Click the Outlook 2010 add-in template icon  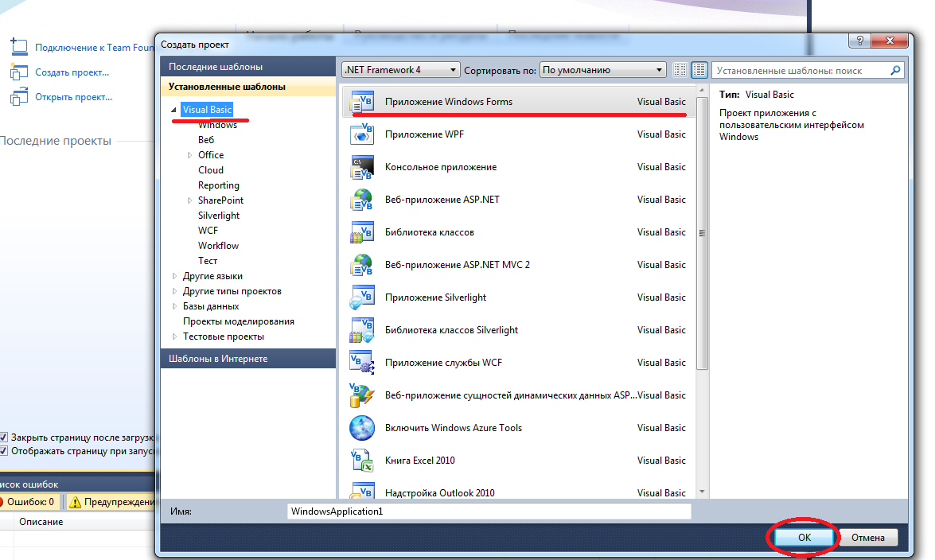pos(362,490)
